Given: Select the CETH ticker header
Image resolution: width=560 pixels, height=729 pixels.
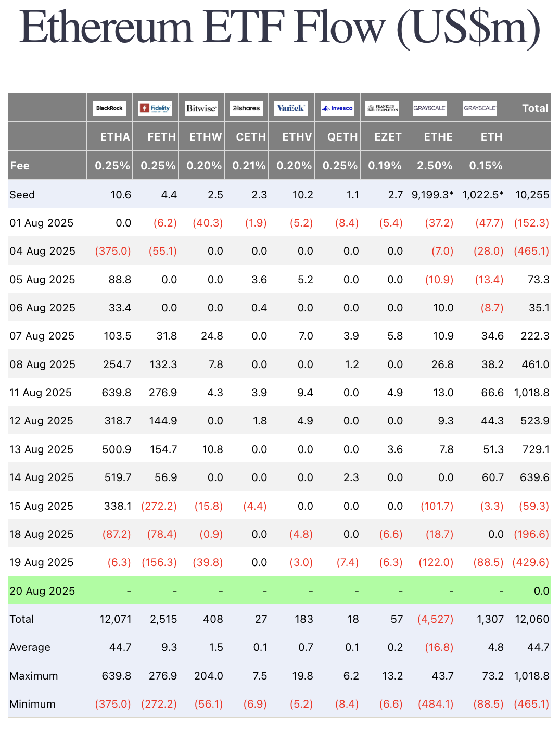Looking at the screenshot, I should click(251, 137).
